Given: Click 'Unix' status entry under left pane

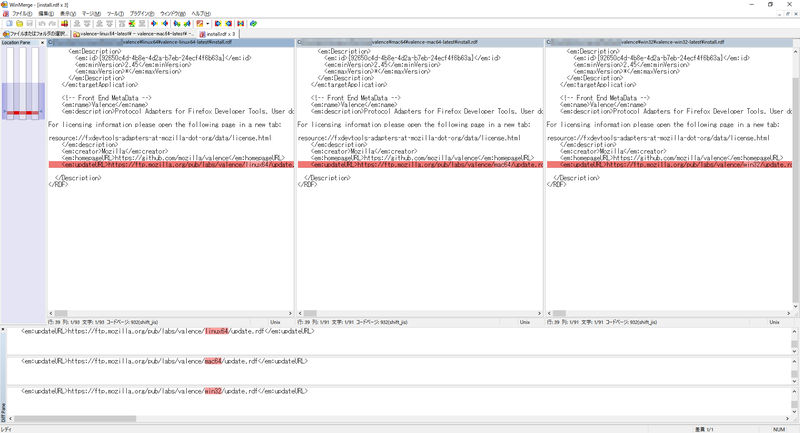Looking at the screenshot, I should pyautogui.click(x=276, y=322).
